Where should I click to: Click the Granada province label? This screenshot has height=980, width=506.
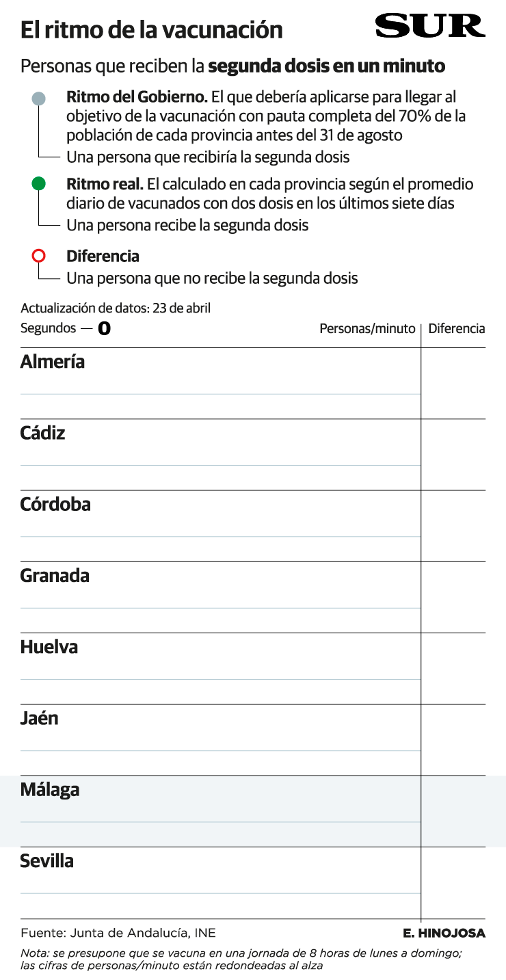(55, 576)
